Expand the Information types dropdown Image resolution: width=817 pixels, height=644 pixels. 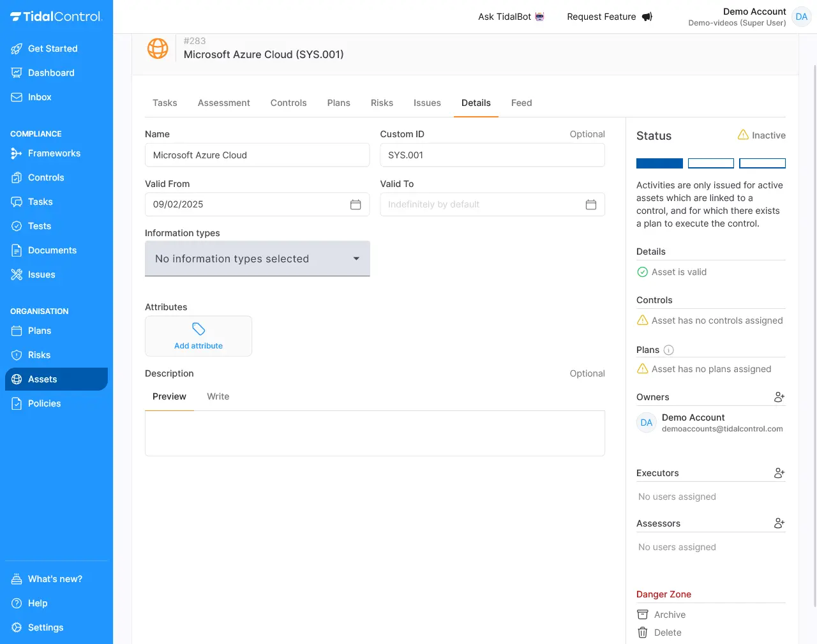click(x=257, y=258)
